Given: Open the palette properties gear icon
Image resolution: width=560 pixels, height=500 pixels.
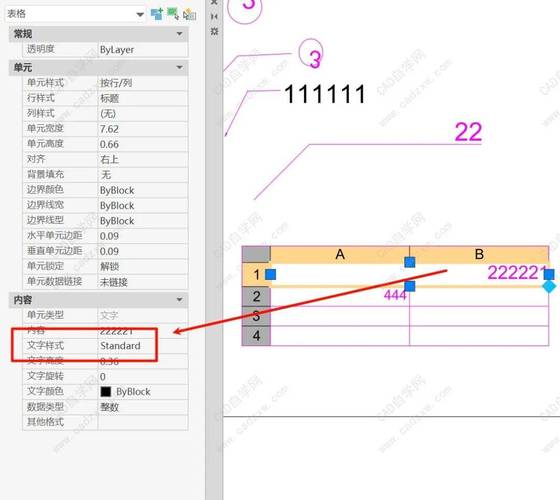Looking at the screenshot, I should (x=214, y=31).
